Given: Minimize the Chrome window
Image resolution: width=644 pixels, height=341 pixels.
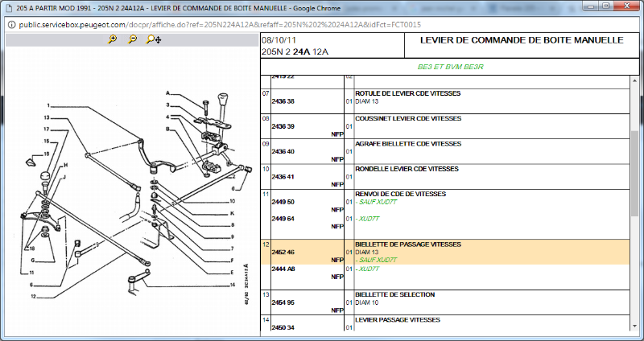Looking at the screenshot, I should click(x=592, y=6).
